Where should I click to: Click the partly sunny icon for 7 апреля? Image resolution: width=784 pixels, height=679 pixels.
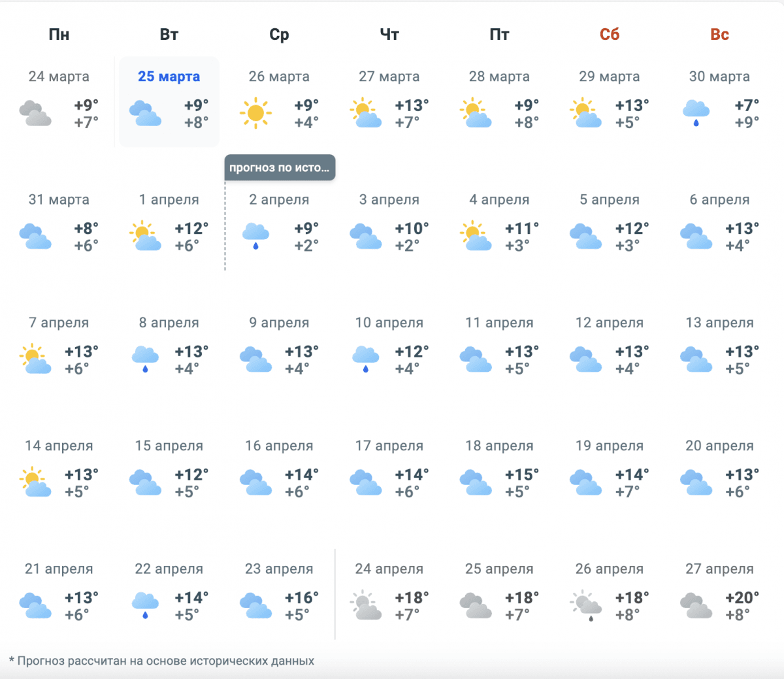tap(35, 359)
